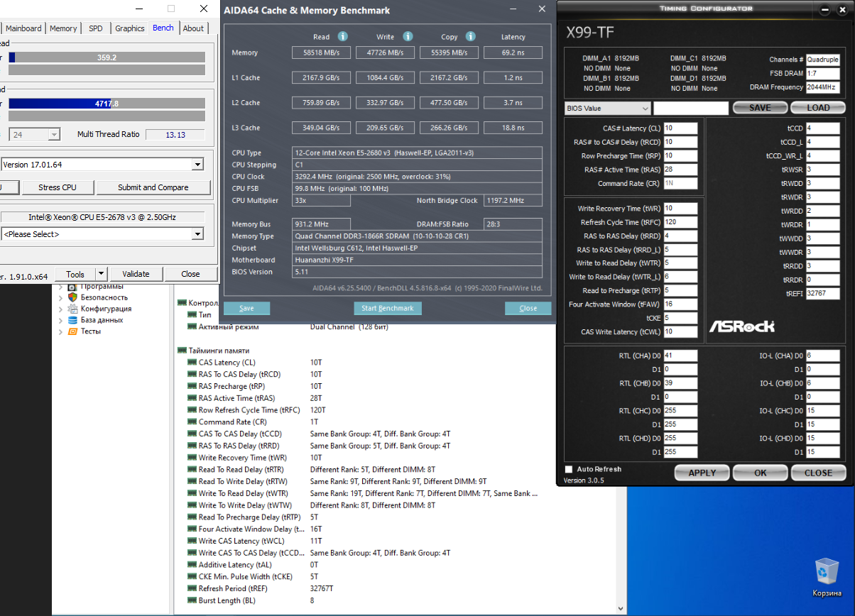This screenshot has width=855, height=616.
Task: Click the info icon next to Write column
Action: [x=408, y=36]
